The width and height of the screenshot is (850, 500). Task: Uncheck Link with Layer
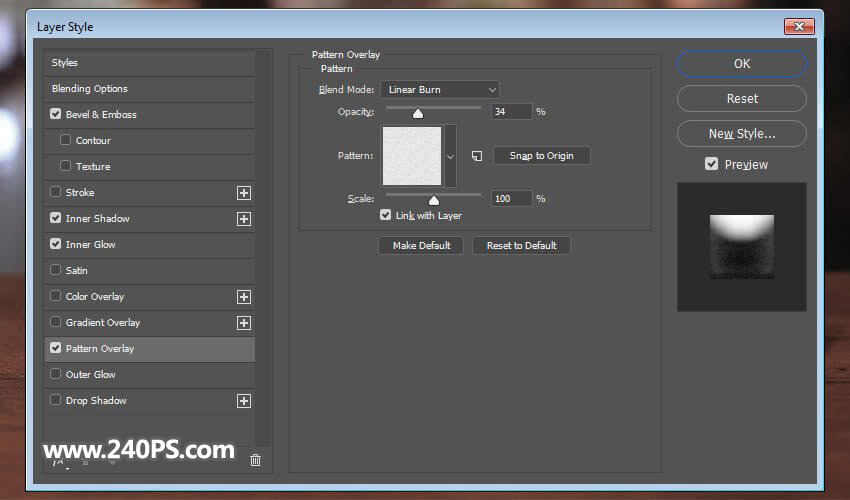point(385,215)
